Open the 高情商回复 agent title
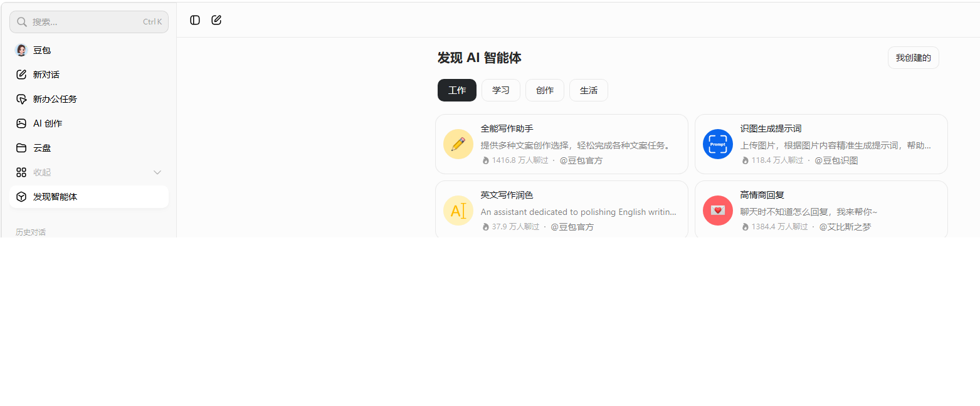Viewport: 980px width, 406px height. point(762,195)
